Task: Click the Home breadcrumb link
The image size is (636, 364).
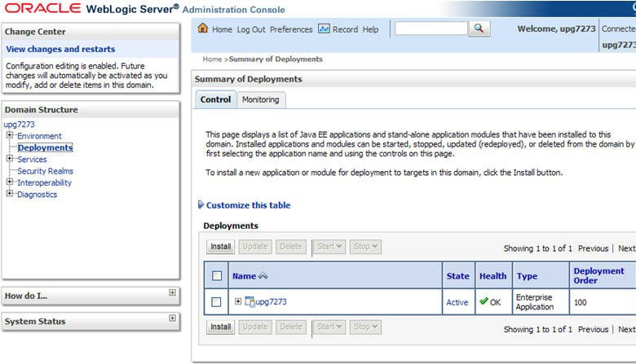Action: click(x=212, y=59)
